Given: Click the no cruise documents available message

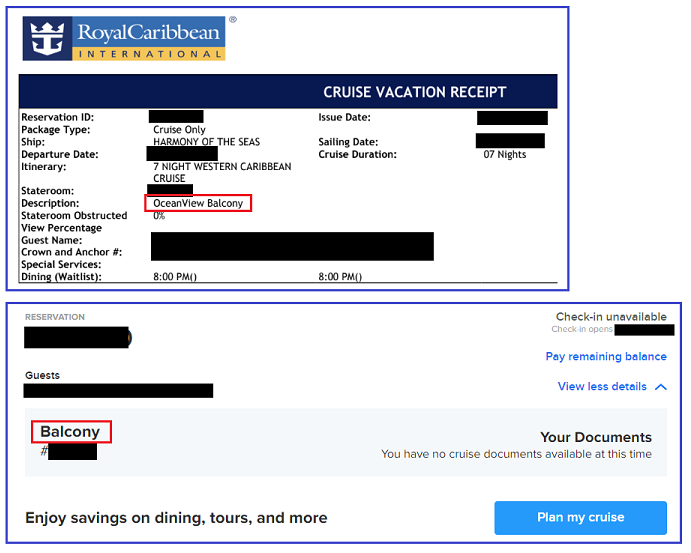Looking at the screenshot, I should (516, 454).
